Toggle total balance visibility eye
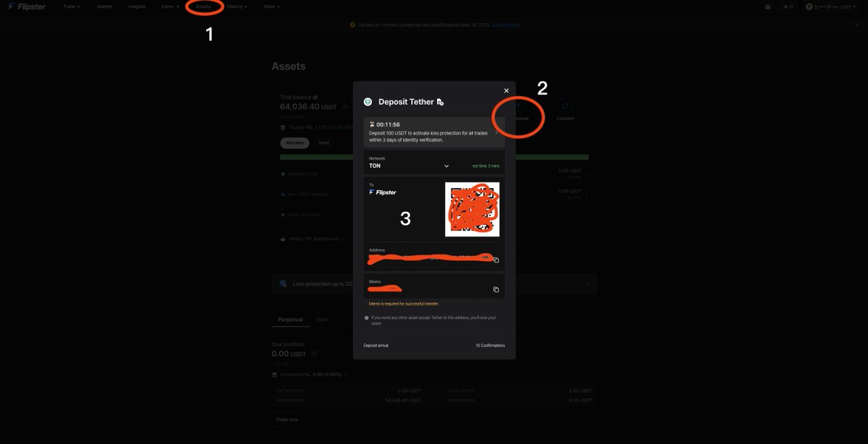 tap(346, 106)
